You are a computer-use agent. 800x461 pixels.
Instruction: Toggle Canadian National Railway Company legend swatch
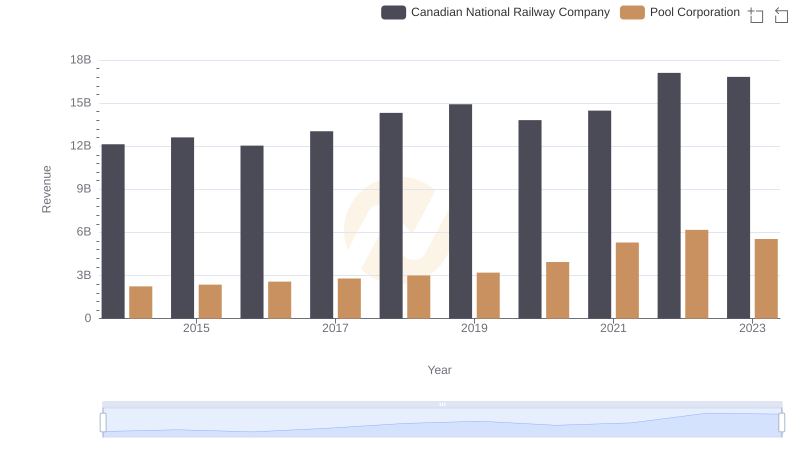click(393, 12)
